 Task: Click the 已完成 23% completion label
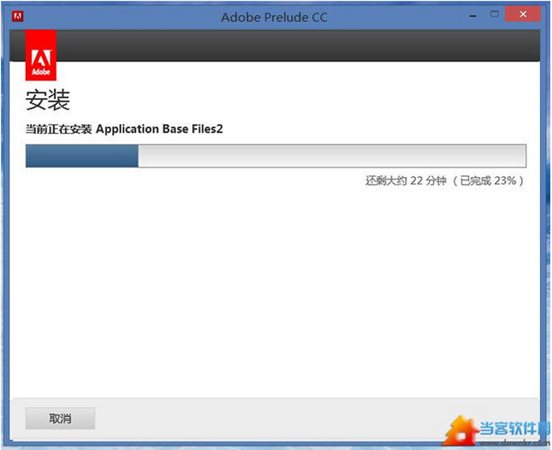pos(488,181)
